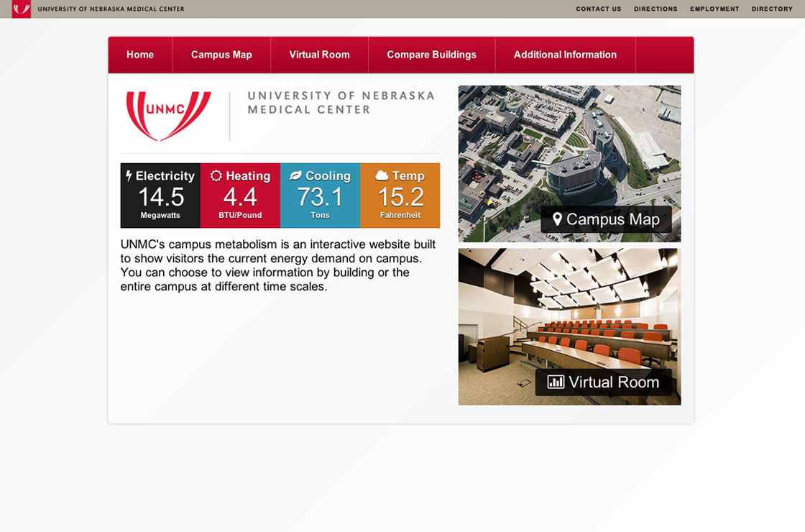This screenshot has width=805, height=532.
Task: Click the Temp cloud icon
Action: tap(382, 175)
